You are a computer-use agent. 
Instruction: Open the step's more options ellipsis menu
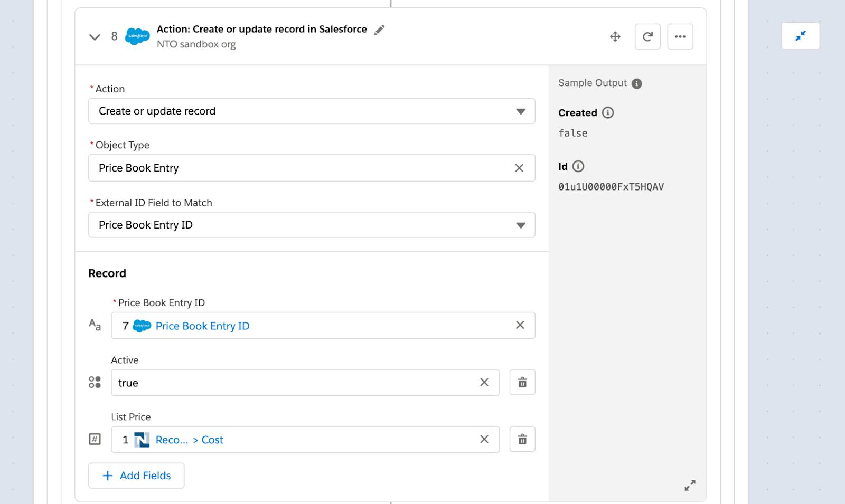point(680,37)
